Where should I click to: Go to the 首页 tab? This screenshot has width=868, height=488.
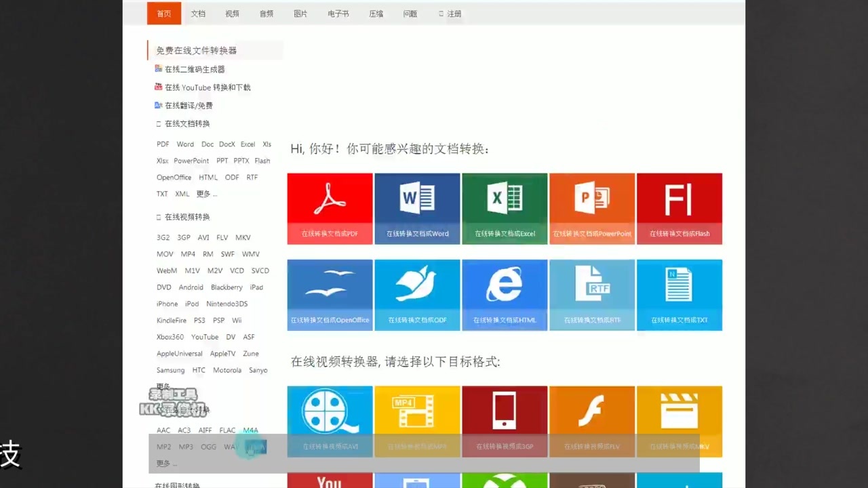[x=164, y=14]
